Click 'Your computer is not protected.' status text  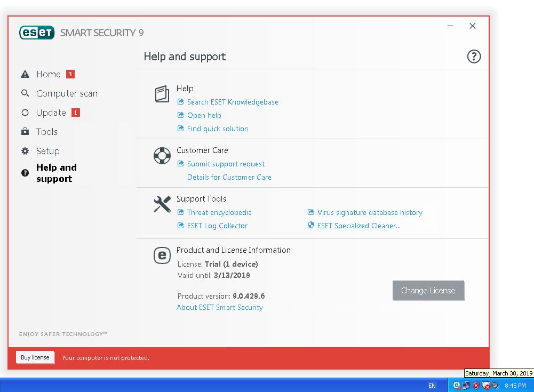point(106,358)
